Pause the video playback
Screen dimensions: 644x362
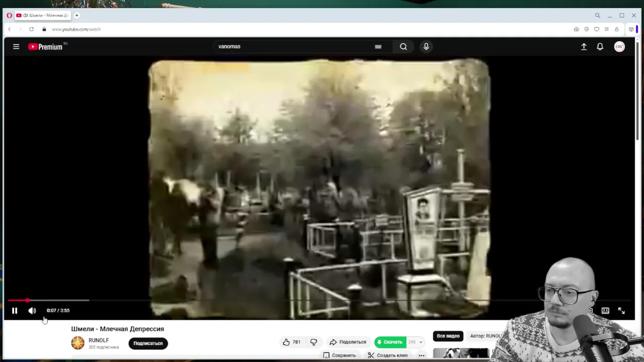[x=15, y=311]
